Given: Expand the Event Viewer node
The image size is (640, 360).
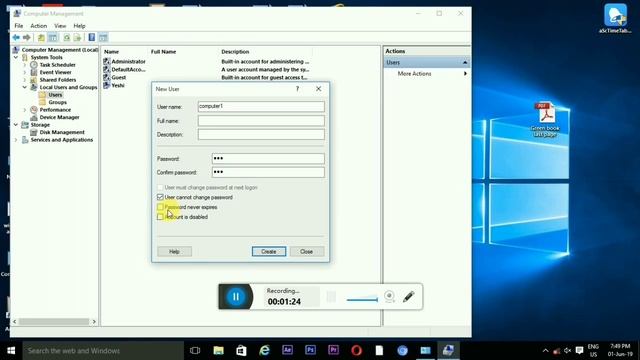Looking at the screenshot, I should (x=25, y=72).
